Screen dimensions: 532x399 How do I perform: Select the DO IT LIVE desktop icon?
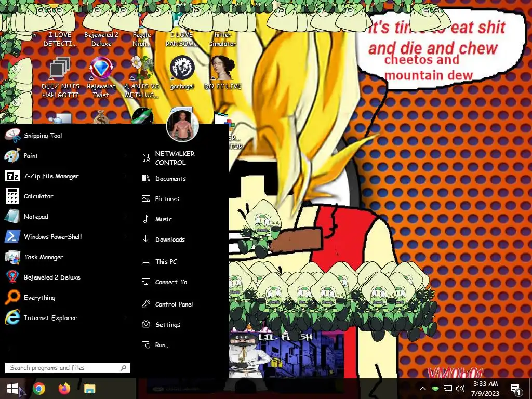point(223,73)
